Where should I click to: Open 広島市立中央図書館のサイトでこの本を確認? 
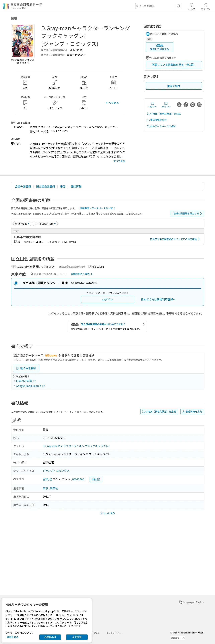pyautogui.click(x=175, y=239)
